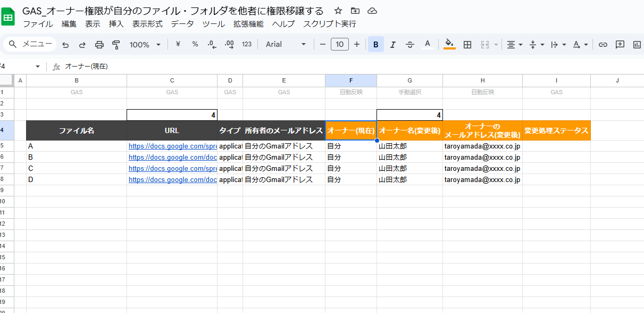The image size is (644, 313).
Task: Click the redo arrow icon
Action: (82, 45)
